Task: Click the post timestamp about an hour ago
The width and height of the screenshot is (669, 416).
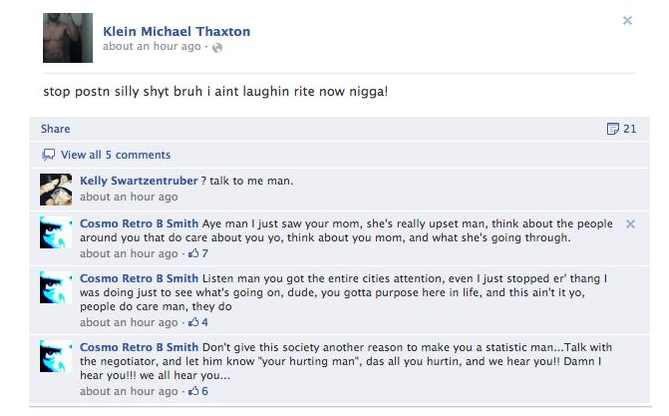Action: click(x=151, y=47)
